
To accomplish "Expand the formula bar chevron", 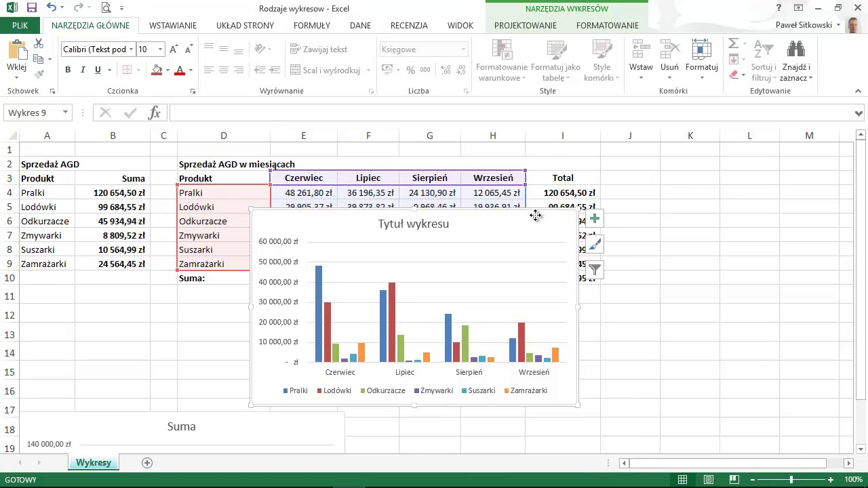I will click(x=859, y=113).
